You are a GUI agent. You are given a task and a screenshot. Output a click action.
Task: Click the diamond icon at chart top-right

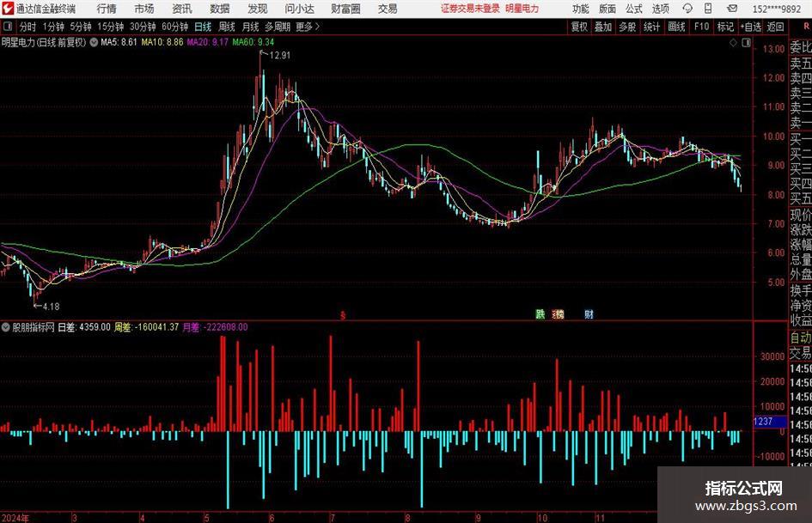[x=733, y=43]
